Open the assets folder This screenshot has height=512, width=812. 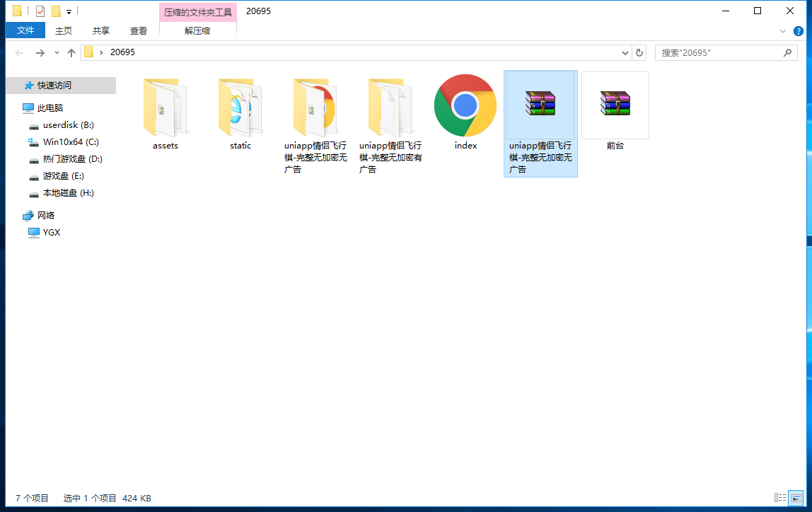click(166, 108)
